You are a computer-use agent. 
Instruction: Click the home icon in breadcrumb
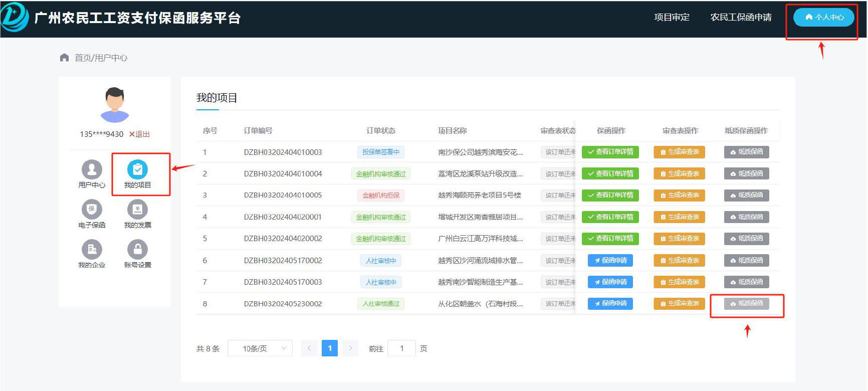tap(64, 58)
